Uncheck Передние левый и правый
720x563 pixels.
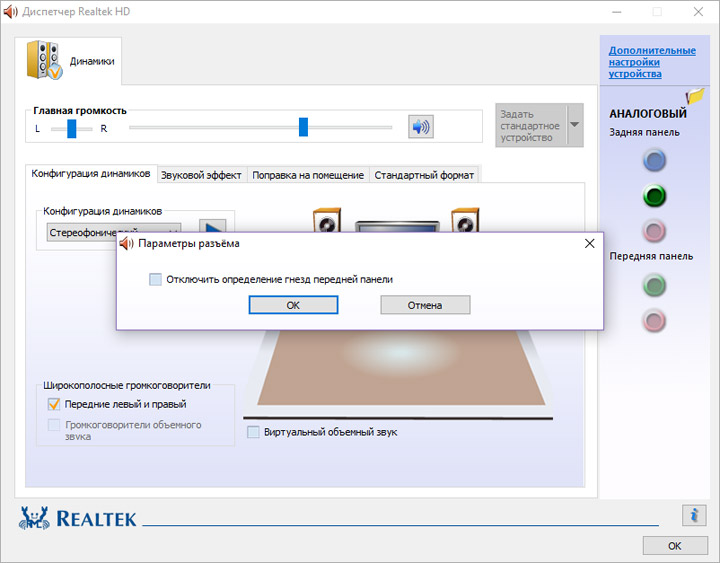click(x=54, y=404)
